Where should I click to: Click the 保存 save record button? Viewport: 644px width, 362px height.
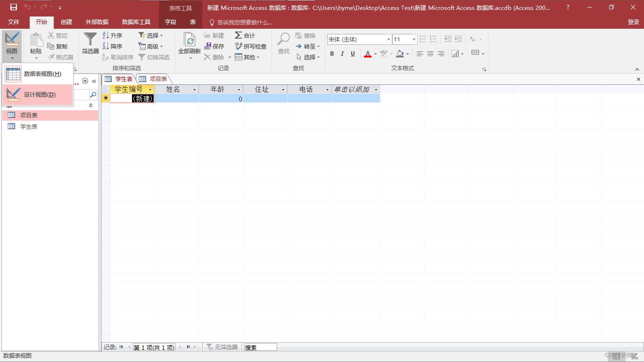click(214, 46)
